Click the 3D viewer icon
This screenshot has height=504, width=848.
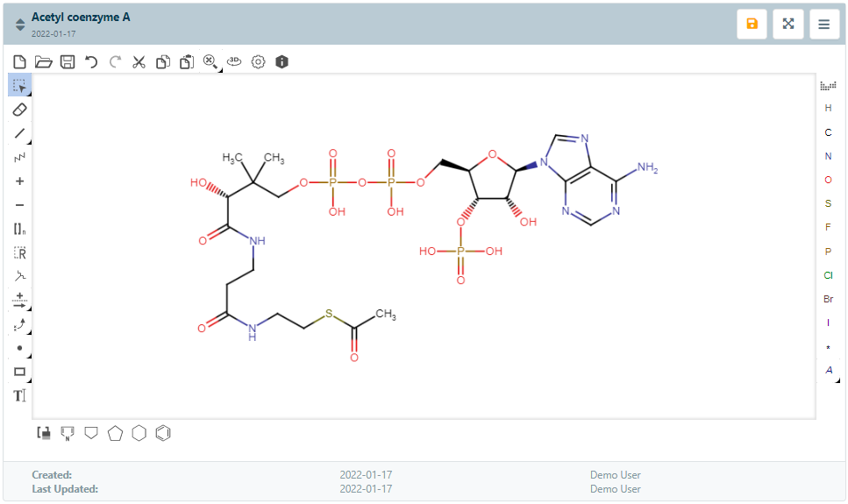point(234,61)
